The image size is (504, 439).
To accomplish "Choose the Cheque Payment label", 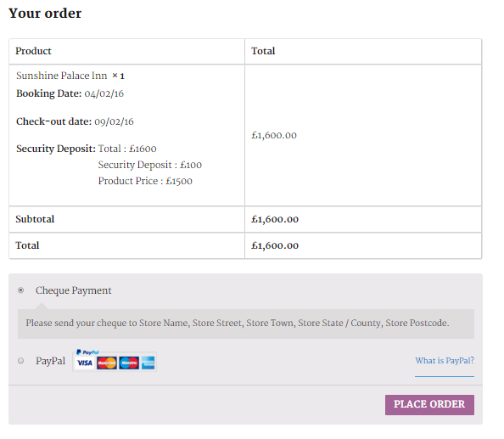I will 73,290.
